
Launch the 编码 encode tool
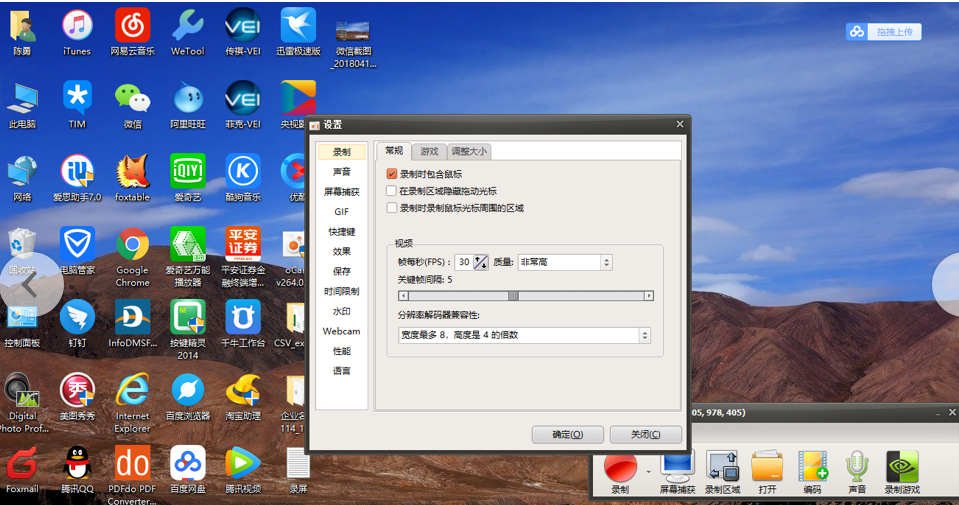[x=813, y=467]
